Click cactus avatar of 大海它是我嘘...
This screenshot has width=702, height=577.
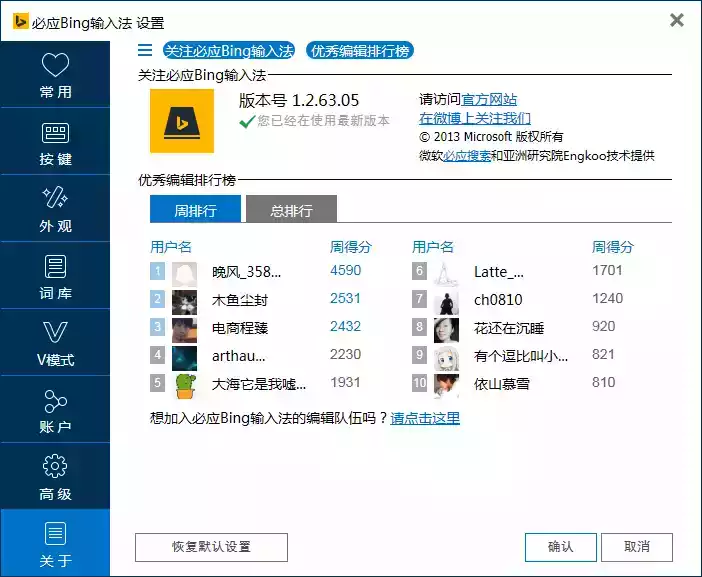coord(186,386)
